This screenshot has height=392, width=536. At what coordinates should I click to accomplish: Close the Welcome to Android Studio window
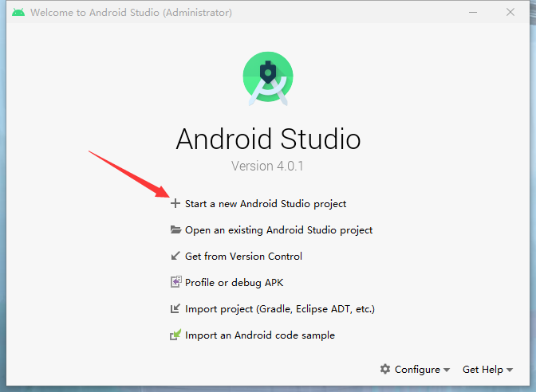(510, 12)
